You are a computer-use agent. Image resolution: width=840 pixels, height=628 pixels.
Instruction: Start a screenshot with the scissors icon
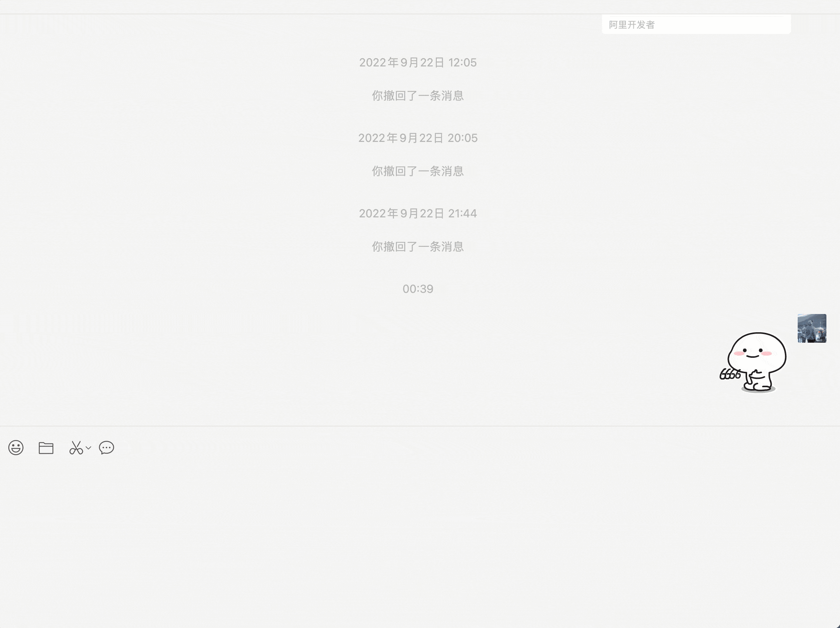pos(76,448)
